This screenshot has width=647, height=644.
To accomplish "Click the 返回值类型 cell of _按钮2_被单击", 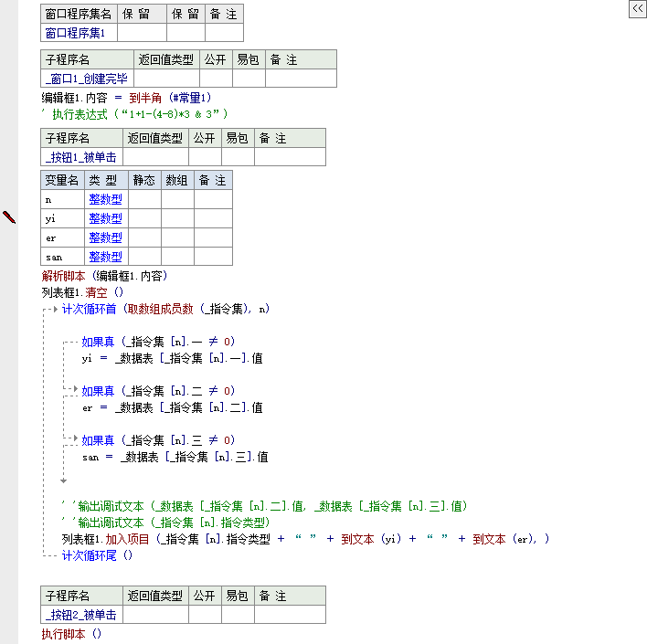I will tap(156, 615).
